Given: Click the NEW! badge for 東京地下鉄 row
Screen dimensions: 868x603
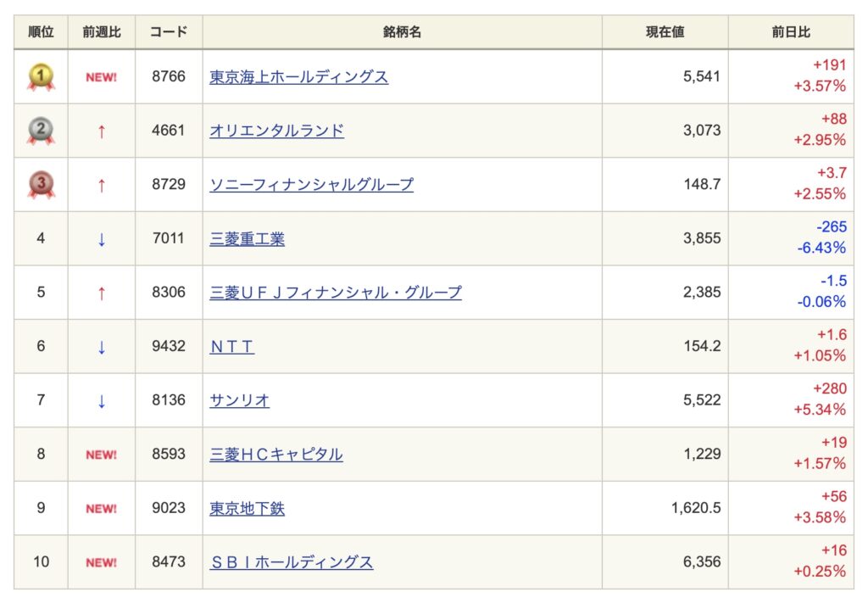Looking at the screenshot, I should 102,508.
